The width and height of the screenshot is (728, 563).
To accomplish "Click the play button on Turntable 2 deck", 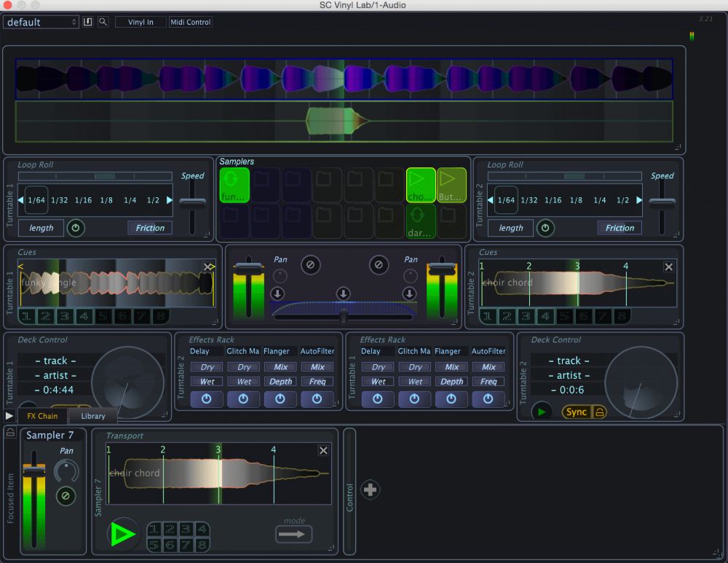I will 541,412.
